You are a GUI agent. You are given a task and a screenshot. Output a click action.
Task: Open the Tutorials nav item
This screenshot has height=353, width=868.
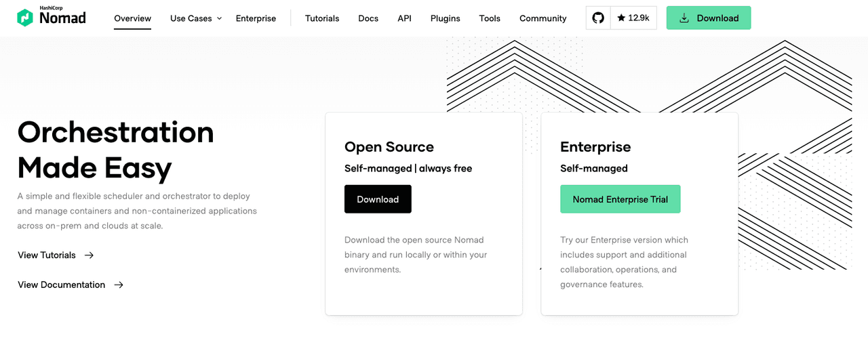(322, 18)
